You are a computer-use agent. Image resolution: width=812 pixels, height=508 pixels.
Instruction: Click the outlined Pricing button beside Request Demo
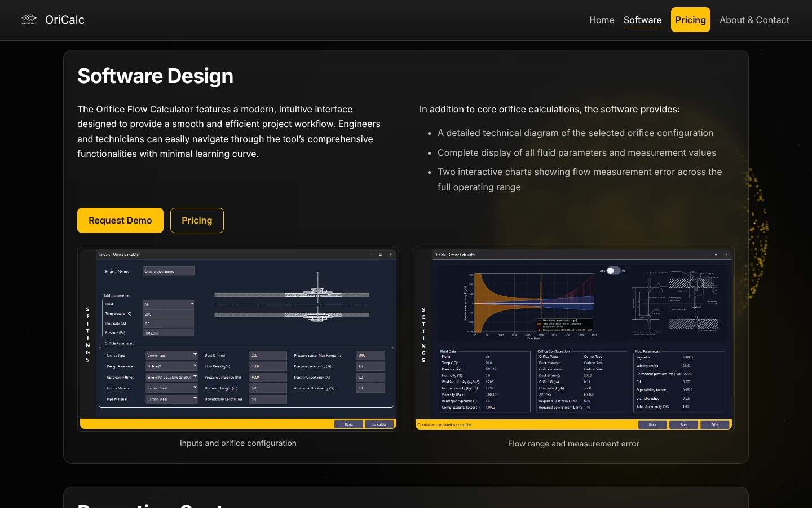pos(197,220)
